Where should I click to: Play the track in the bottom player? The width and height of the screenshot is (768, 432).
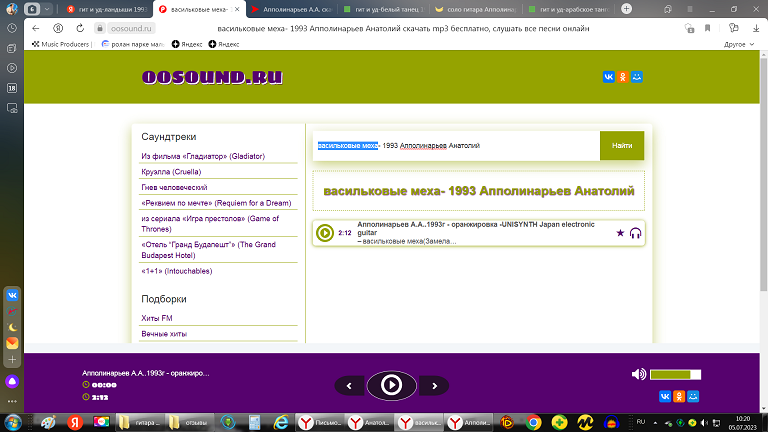[x=391, y=385]
